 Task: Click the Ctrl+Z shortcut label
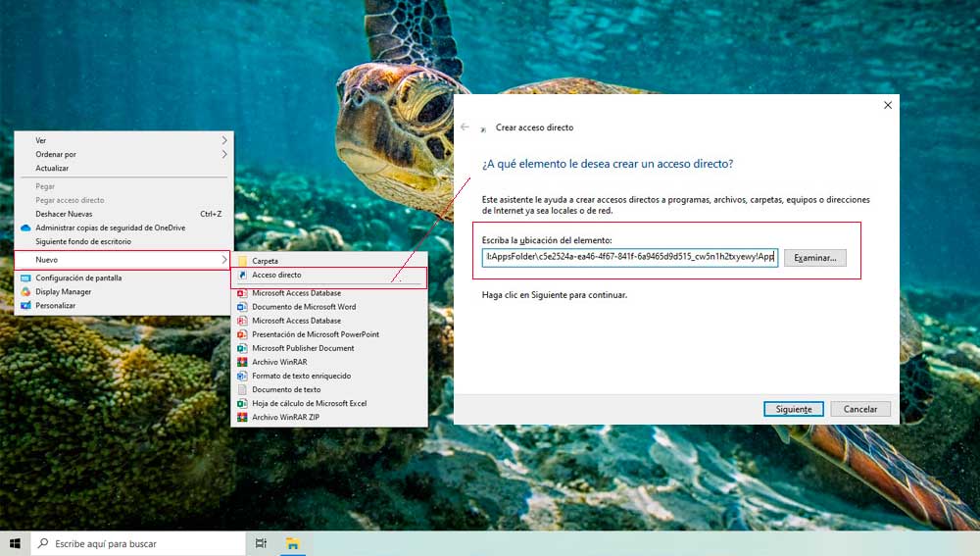(x=211, y=214)
